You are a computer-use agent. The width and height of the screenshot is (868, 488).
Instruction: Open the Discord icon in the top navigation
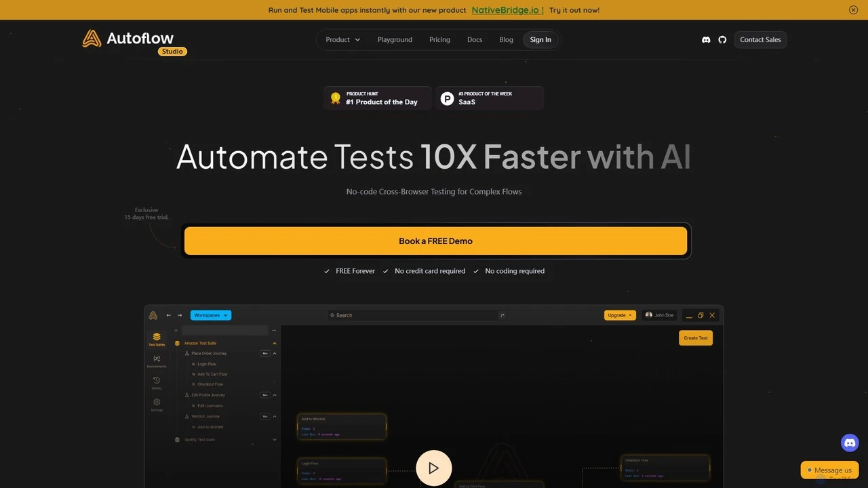click(x=706, y=40)
